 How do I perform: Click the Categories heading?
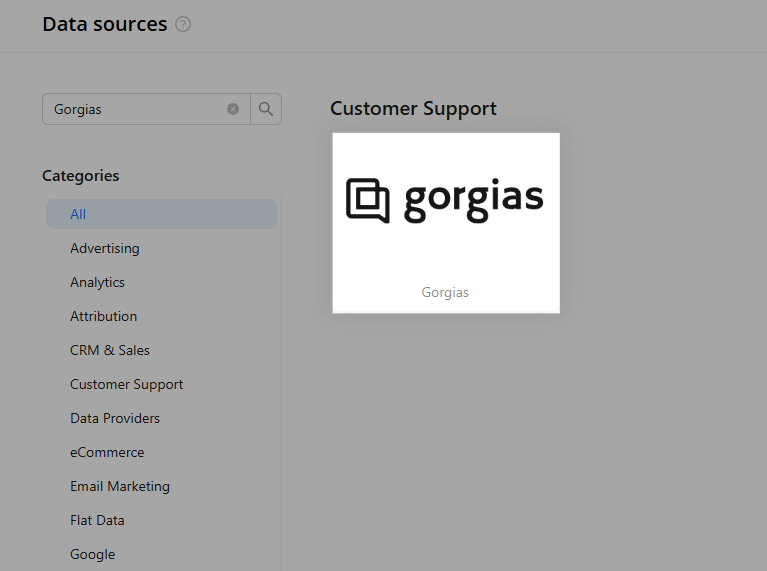coord(81,176)
